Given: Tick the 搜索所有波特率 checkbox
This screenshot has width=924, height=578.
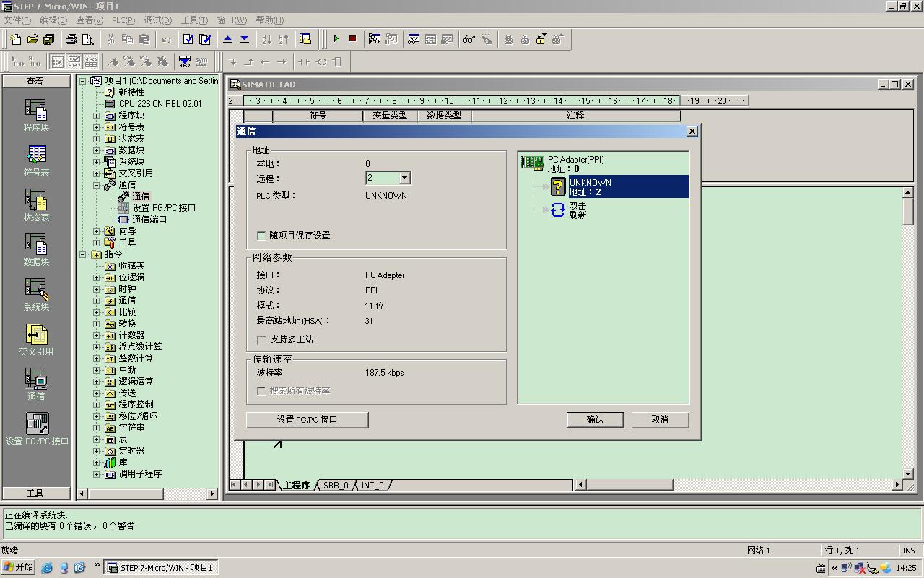Looking at the screenshot, I should coord(261,391).
